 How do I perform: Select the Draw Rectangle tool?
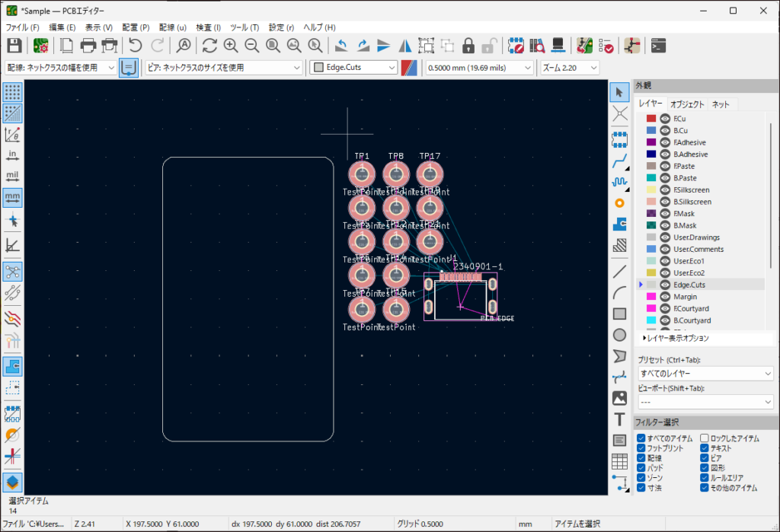point(620,313)
